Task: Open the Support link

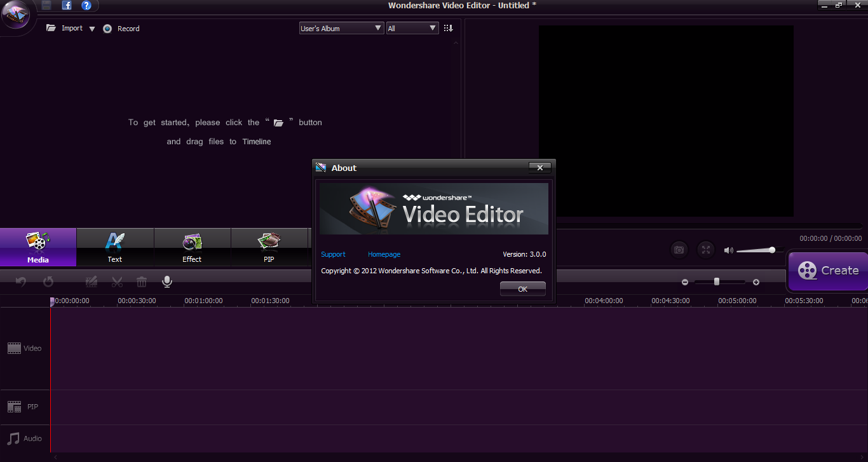Action: pyautogui.click(x=333, y=254)
